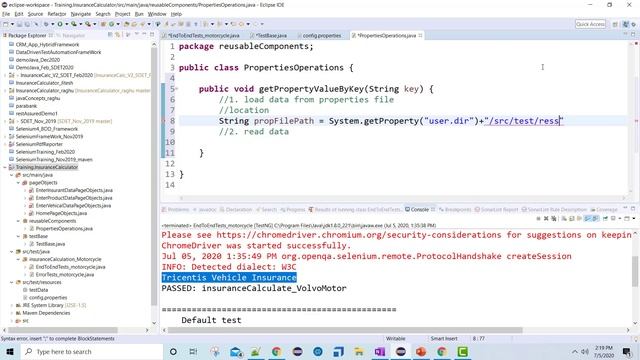
Task: Toggle Show Console on standard out change
Action: 587,218
